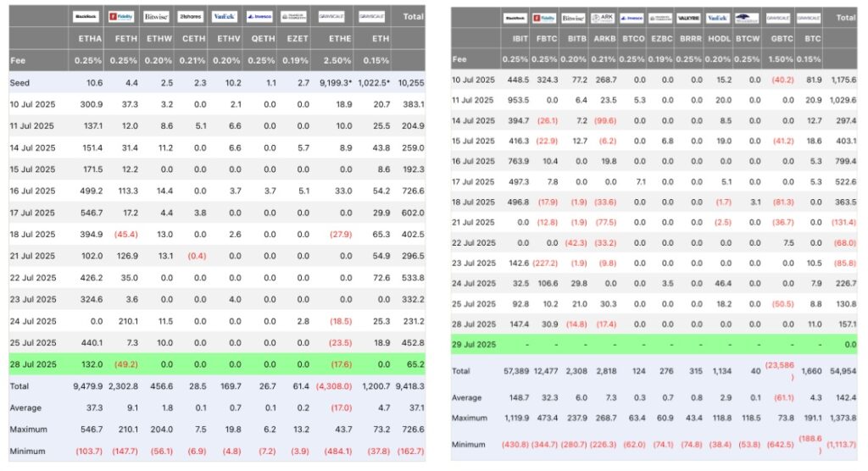Select the IBIT column header
The width and height of the screenshot is (868, 471).
point(520,39)
